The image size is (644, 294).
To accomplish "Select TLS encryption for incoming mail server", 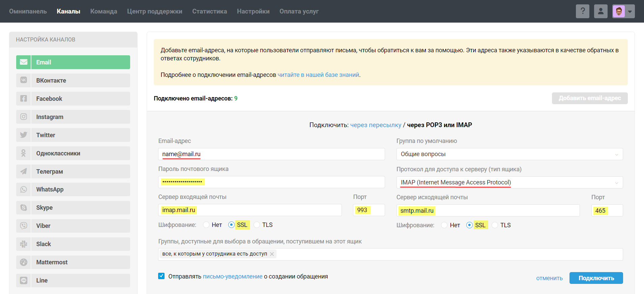I will 257,225.
